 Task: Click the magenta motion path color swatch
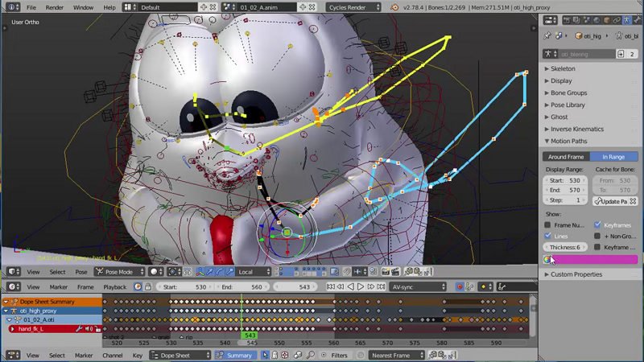[596, 259]
